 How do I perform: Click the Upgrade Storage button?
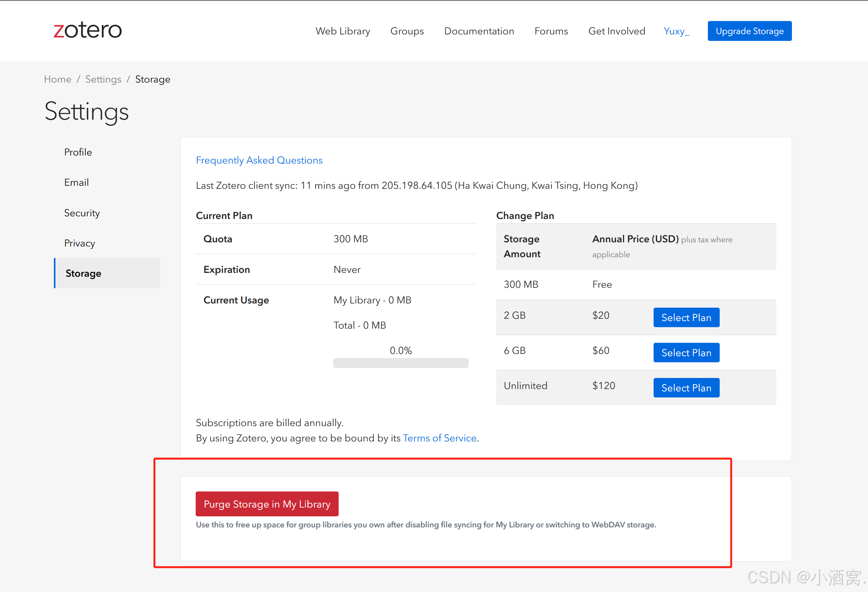(749, 31)
